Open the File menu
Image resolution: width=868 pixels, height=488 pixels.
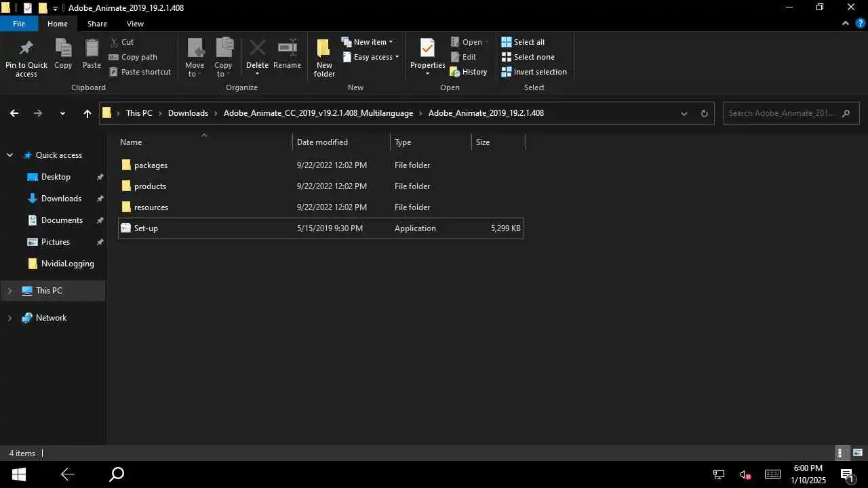click(19, 24)
